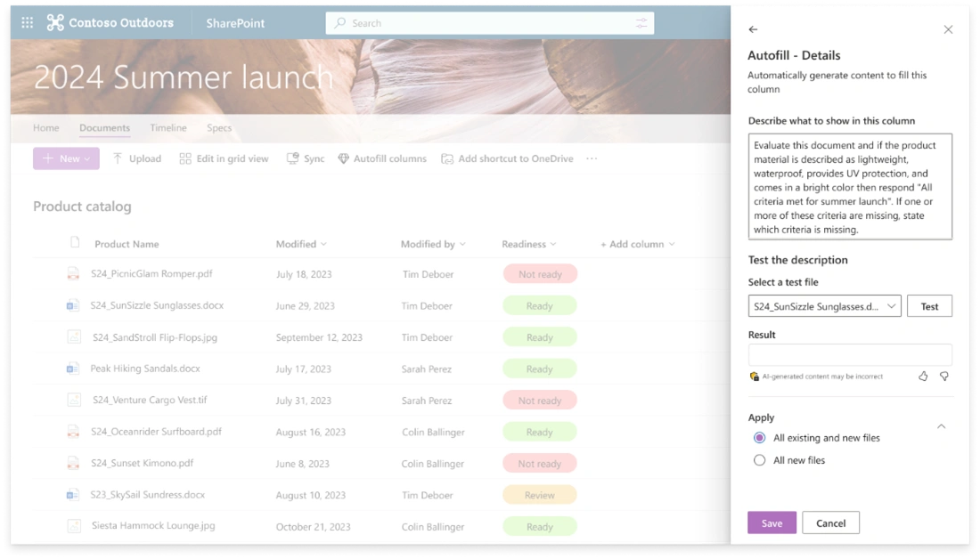Click the back arrow in Autofill panel
The height and width of the screenshot is (559, 980).
click(753, 29)
